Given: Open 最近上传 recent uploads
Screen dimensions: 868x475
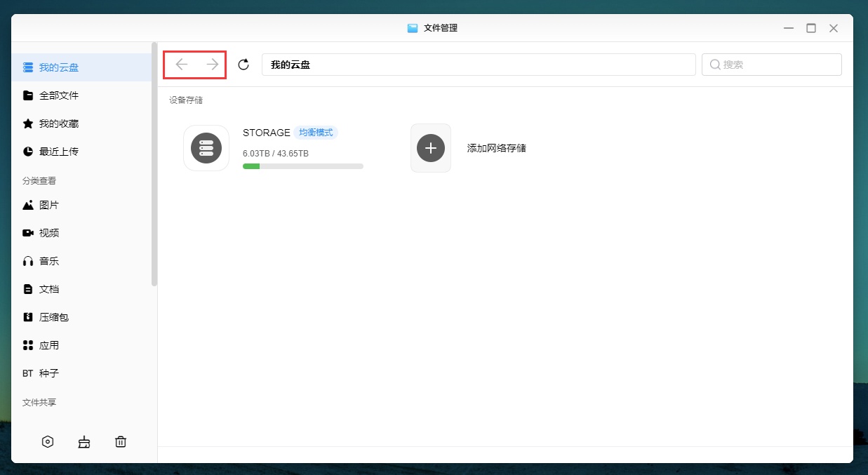Looking at the screenshot, I should coord(59,152).
